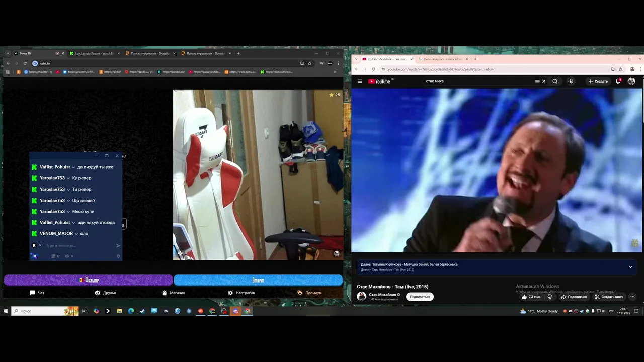Switch to the Leo_Lacoste Stream tab

click(94, 53)
